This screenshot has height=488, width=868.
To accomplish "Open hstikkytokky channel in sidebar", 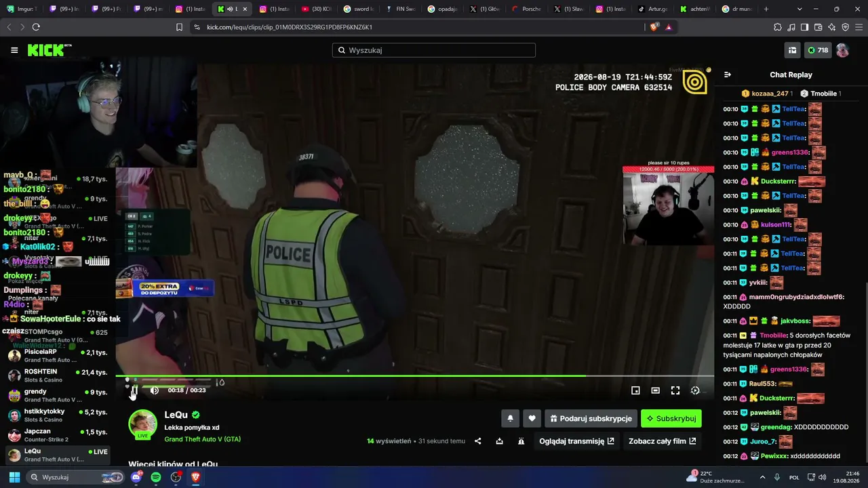I will pyautogui.click(x=57, y=415).
